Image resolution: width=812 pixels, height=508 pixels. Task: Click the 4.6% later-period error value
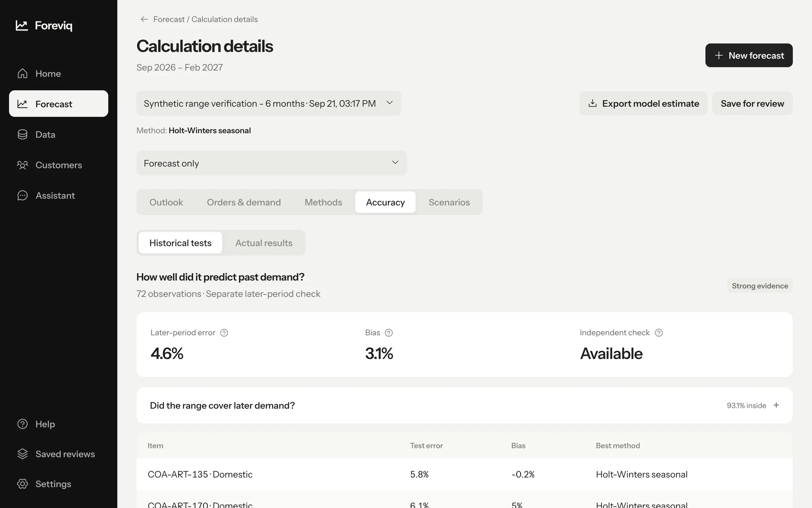pyautogui.click(x=167, y=354)
